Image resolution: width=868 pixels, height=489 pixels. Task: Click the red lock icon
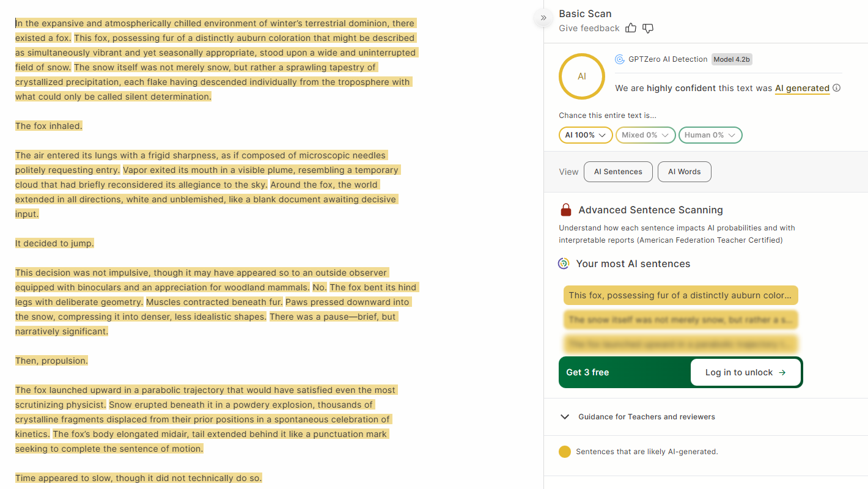(565, 210)
